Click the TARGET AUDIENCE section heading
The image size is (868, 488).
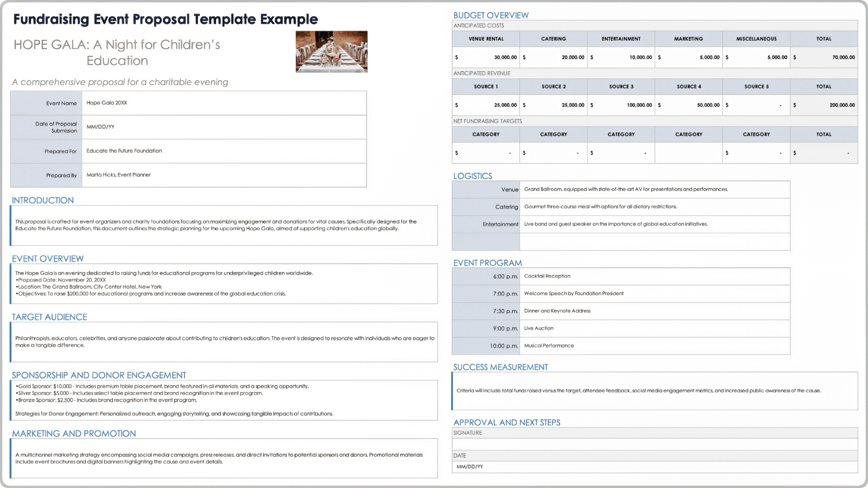(x=49, y=317)
